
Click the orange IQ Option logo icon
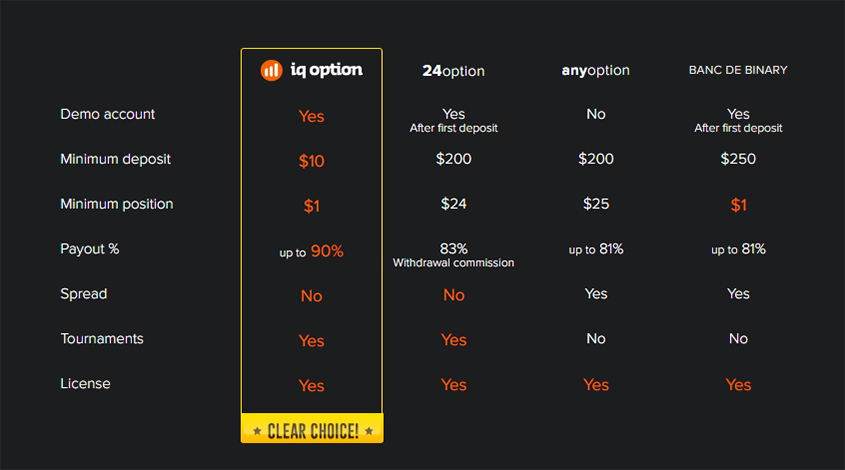point(271,70)
